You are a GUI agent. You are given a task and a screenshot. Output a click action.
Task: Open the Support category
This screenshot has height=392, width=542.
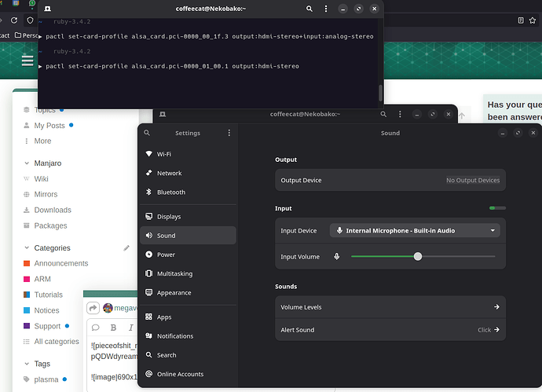[47, 326]
